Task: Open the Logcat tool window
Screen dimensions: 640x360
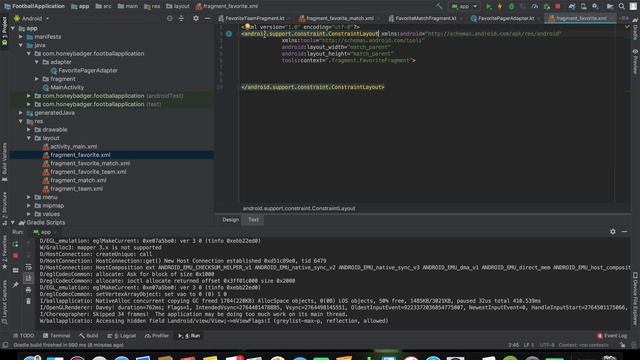Action: pyautogui.click(x=122, y=336)
